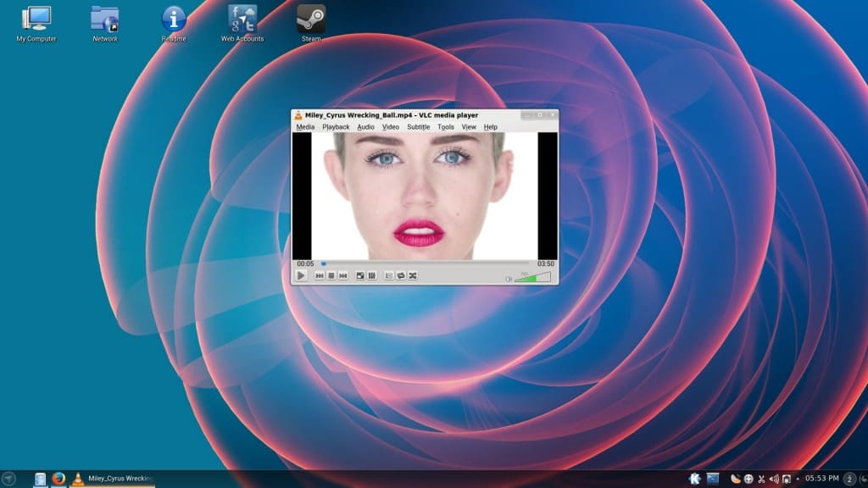Image resolution: width=868 pixels, height=488 pixels.
Task: Click the video seek progress bar
Action: 424,263
